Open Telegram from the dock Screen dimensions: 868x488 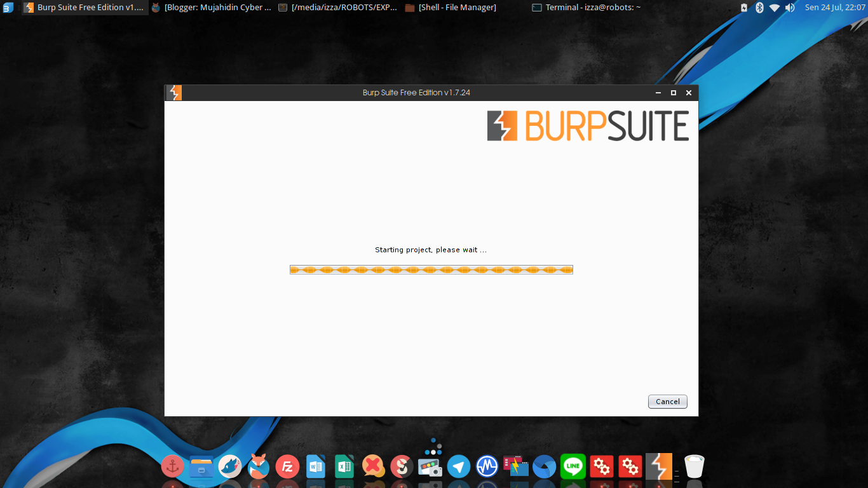[459, 467]
